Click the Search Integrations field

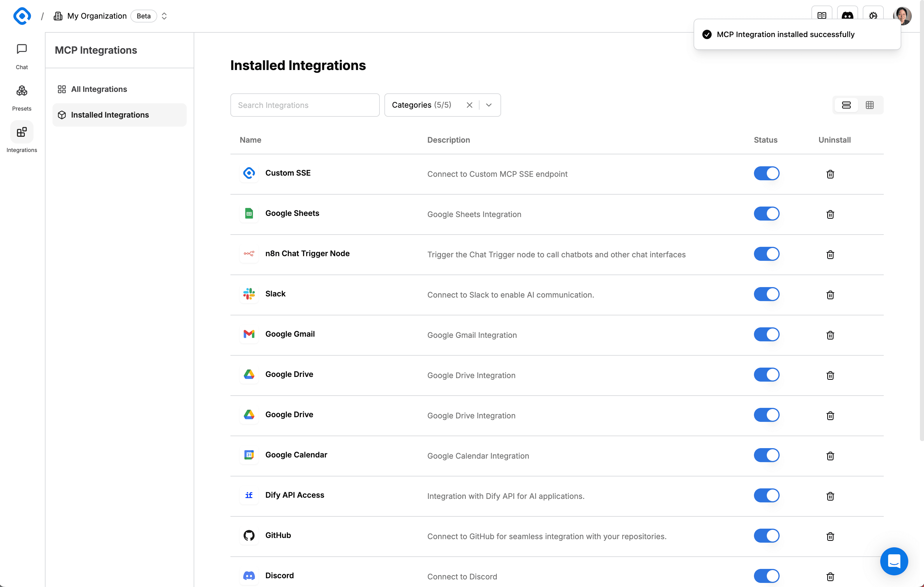point(305,105)
